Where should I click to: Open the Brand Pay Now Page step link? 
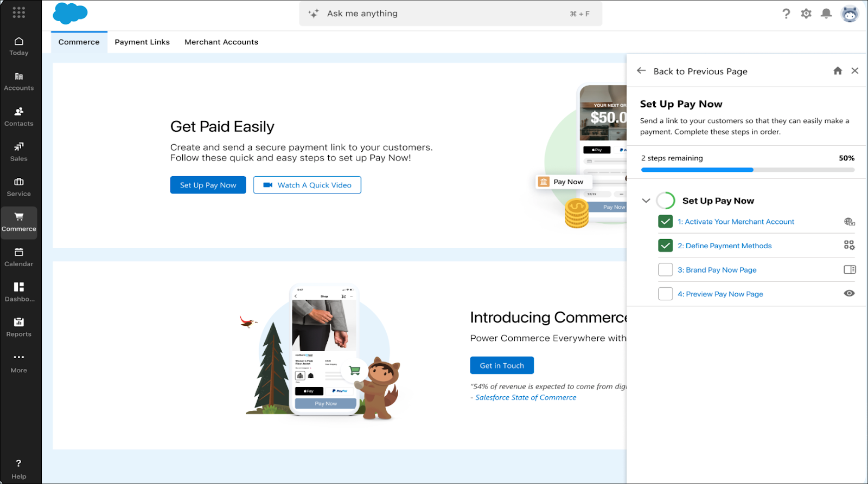click(717, 270)
